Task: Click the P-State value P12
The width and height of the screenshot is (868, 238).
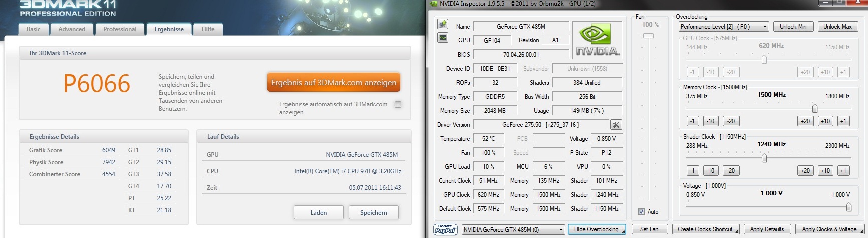Action: [x=606, y=153]
